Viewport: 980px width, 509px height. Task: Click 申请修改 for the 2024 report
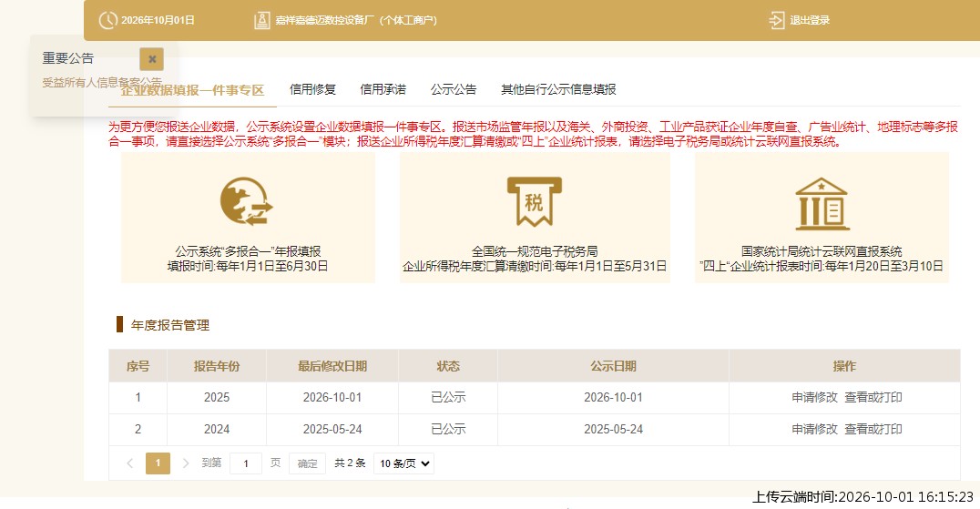[x=814, y=429]
